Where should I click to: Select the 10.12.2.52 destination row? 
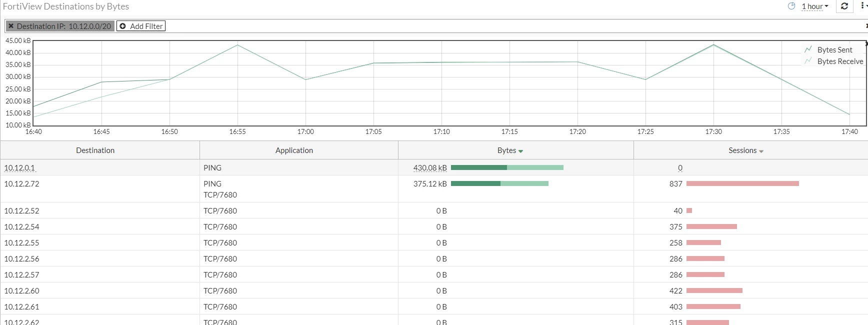pos(434,210)
